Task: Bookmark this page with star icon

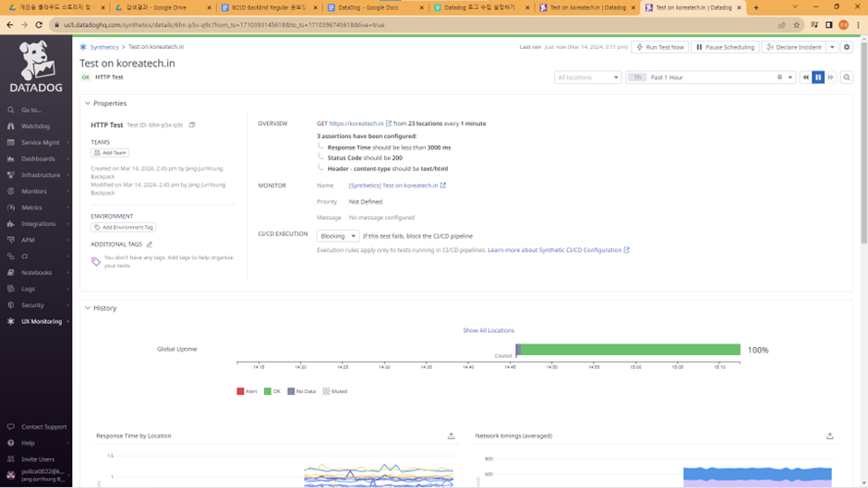Action: 797,25
